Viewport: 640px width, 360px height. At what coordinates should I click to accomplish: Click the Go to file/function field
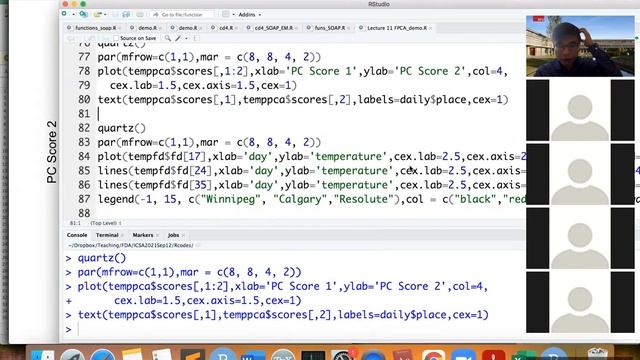coord(182,14)
